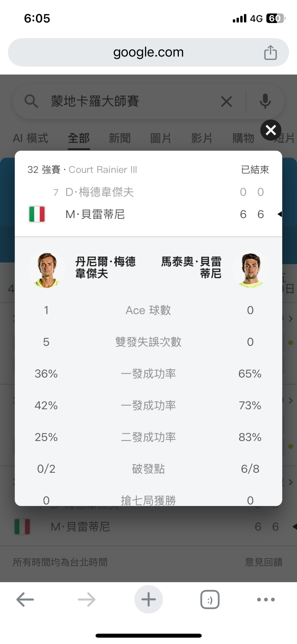Start voice search with microphone icon
The width and height of the screenshot is (297, 644).
pyautogui.click(x=265, y=101)
